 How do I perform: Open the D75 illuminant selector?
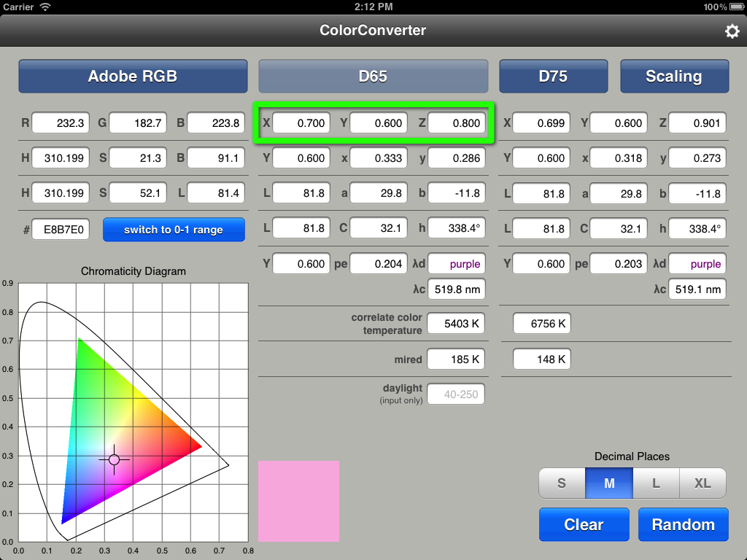point(553,76)
